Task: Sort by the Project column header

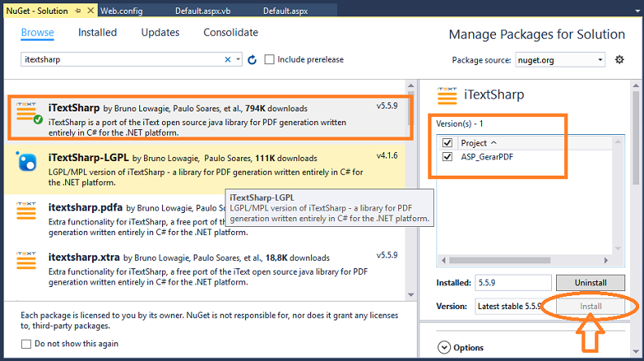Action: 479,143
